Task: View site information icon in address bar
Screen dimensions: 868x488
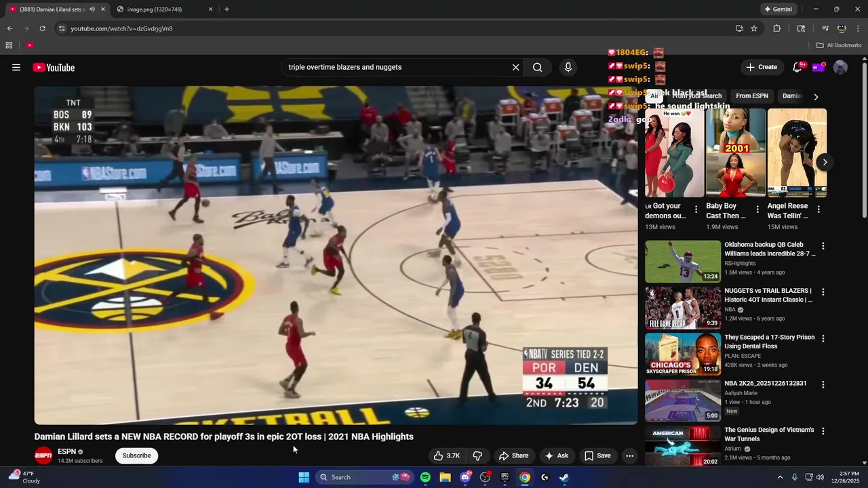Action: (62, 28)
